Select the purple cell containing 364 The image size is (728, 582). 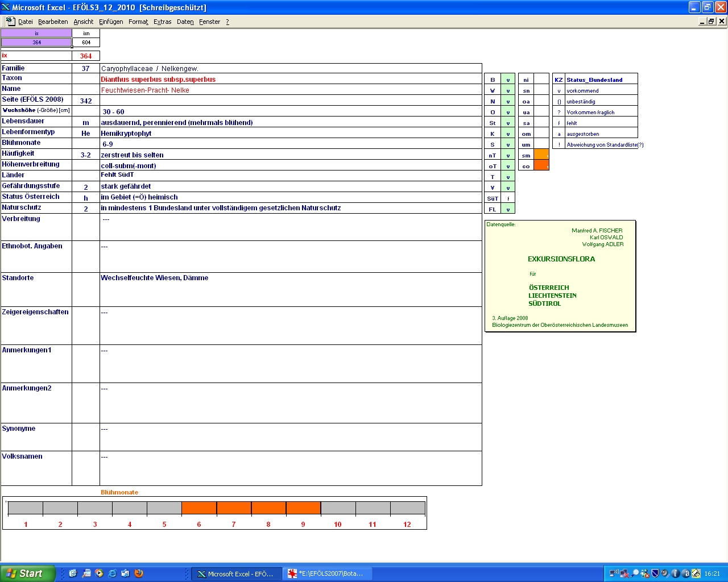[36, 42]
